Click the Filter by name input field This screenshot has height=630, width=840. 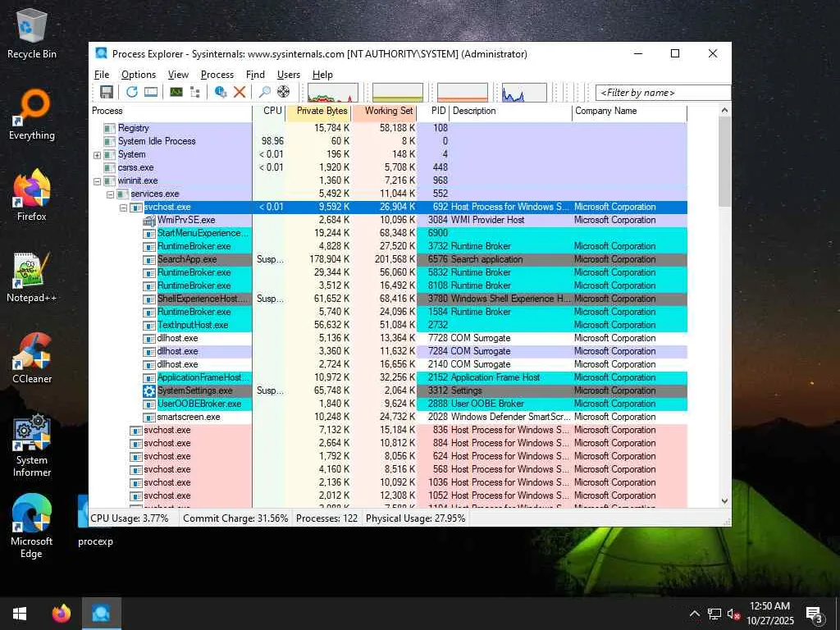click(663, 93)
